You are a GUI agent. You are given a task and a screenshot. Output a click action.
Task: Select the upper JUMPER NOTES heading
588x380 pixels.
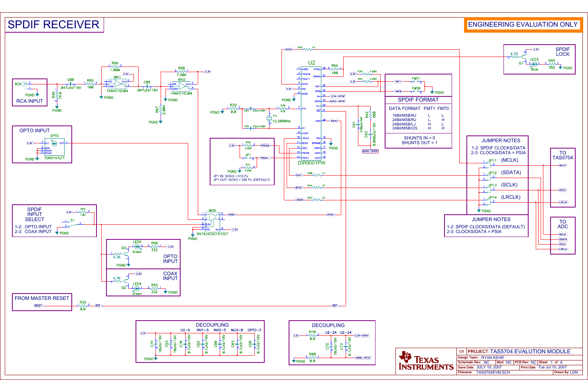tap(501, 141)
